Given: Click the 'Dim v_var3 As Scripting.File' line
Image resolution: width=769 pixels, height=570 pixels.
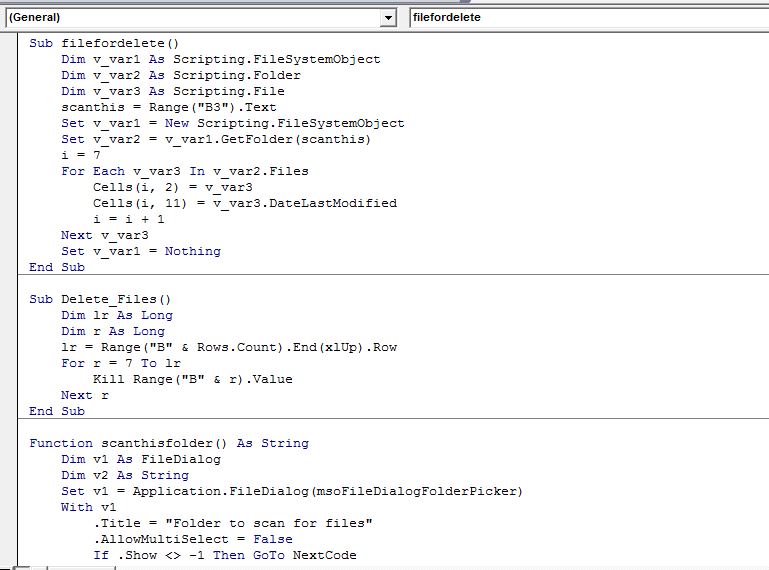Looking at the screenshot, I should 173,91.
